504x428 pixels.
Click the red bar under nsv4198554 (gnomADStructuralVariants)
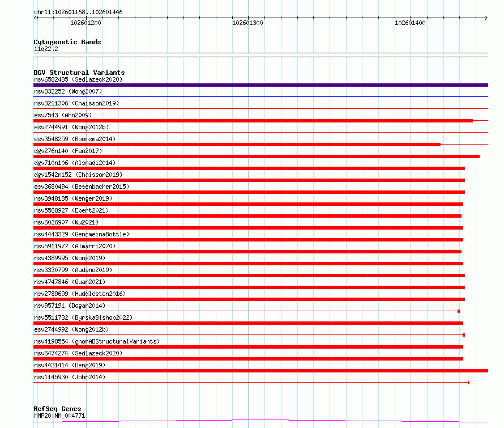click(248, 347)
